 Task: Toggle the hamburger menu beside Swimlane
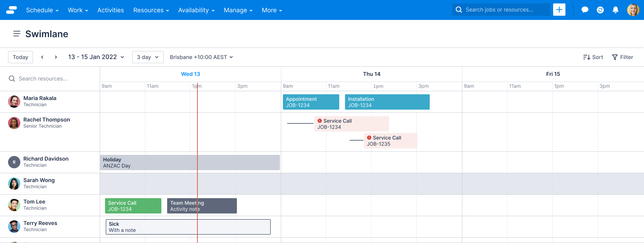tap(16, 34)
